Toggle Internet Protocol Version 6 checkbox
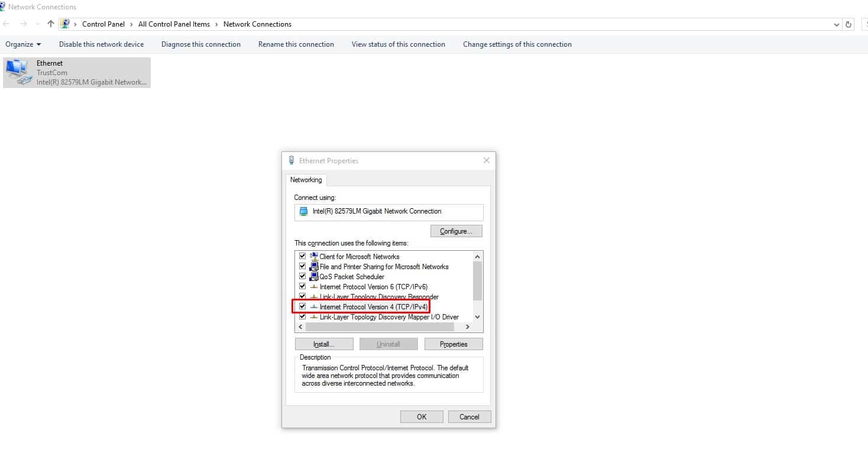Image resolution: width=868 pixels, height=459 pixels. click(303, 286)
